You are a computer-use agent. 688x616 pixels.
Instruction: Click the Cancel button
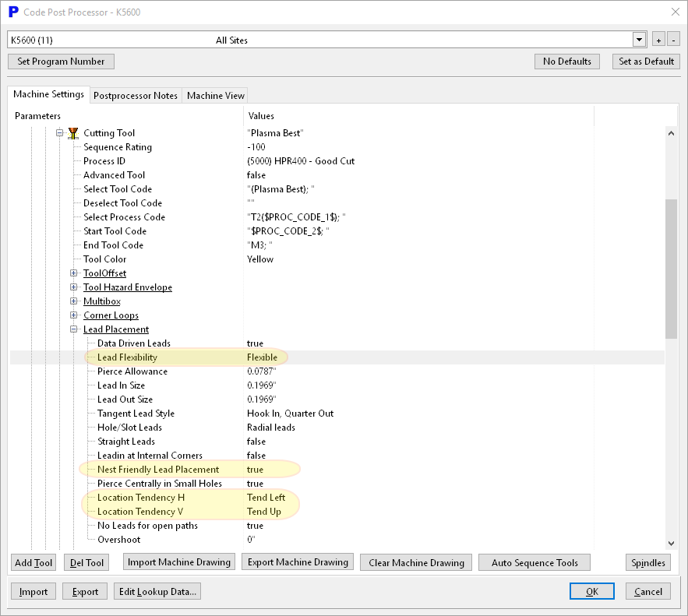click(x=648, y=591)
